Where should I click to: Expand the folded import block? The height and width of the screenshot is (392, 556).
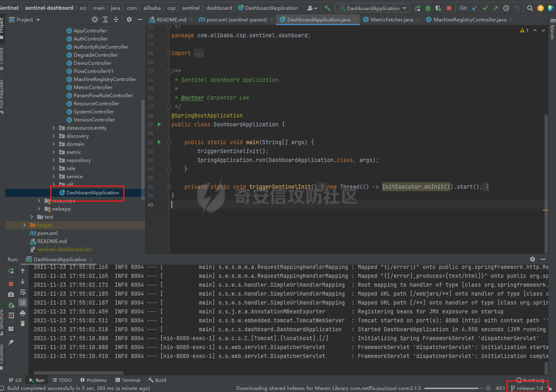(x=169, y=53)
